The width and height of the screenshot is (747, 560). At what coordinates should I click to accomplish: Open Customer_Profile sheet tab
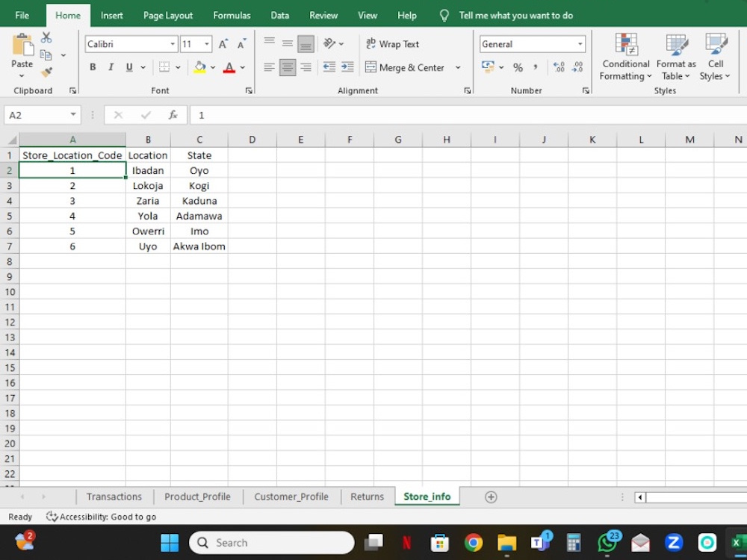click(x=291, y=497)
